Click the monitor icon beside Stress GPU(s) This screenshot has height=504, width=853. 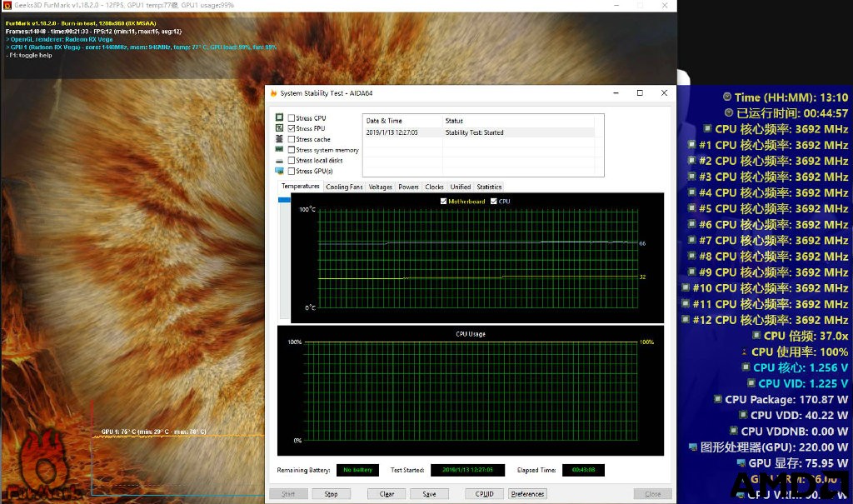pyautogui.click(x=279, y=171)
